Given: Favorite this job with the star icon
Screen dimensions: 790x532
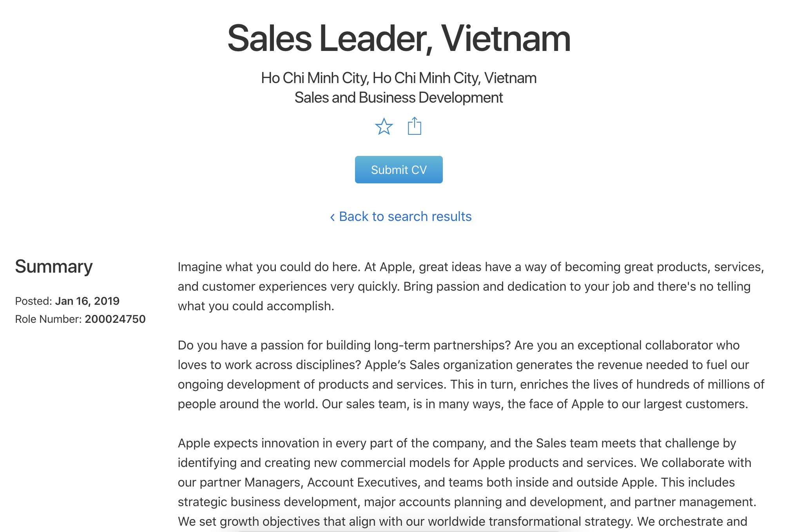Looking at the screenshot, I should pos(384,127).
